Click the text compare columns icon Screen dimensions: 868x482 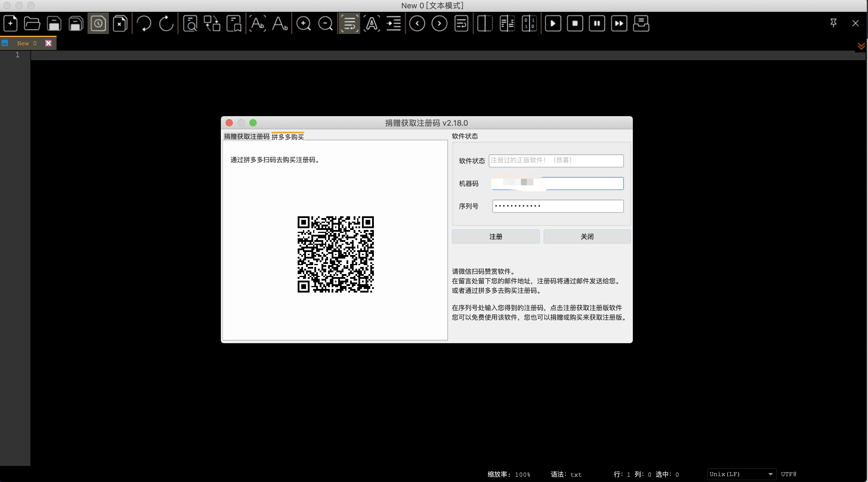[x=507, y=24]
